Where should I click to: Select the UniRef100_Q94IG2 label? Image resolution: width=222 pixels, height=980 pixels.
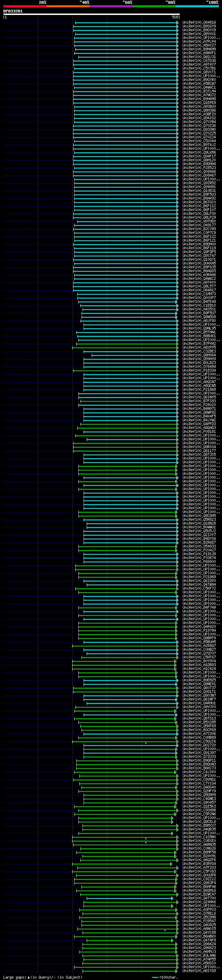click(x=199, y=118)
